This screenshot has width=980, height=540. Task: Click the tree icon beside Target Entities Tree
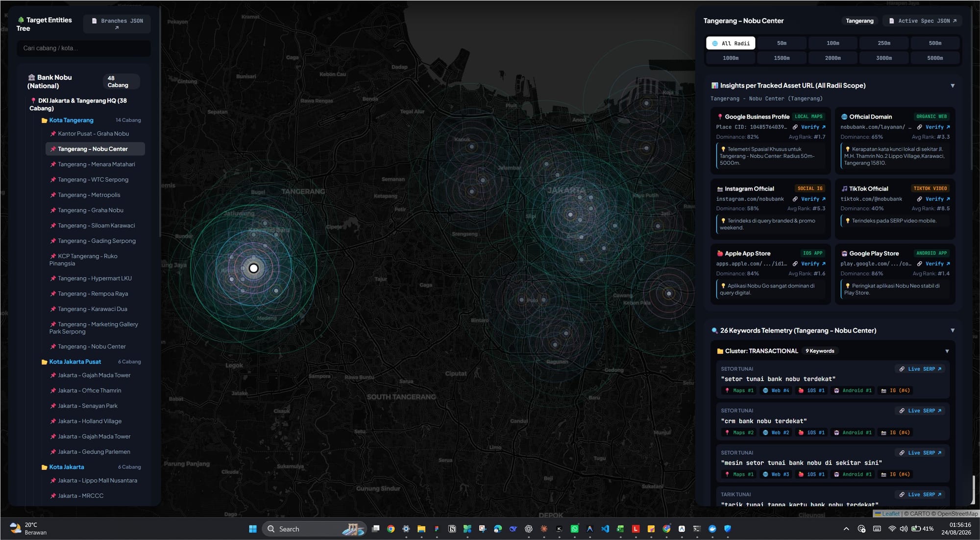click(x=21, y=20)
